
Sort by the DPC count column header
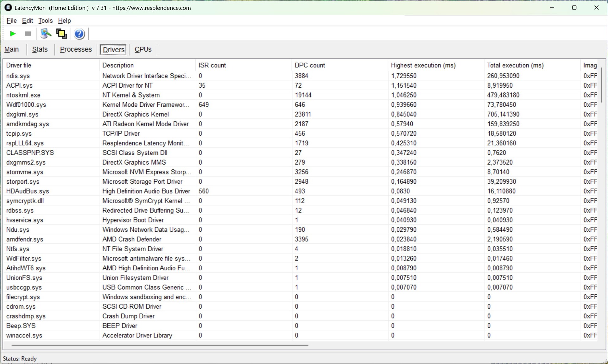[310, 65]
